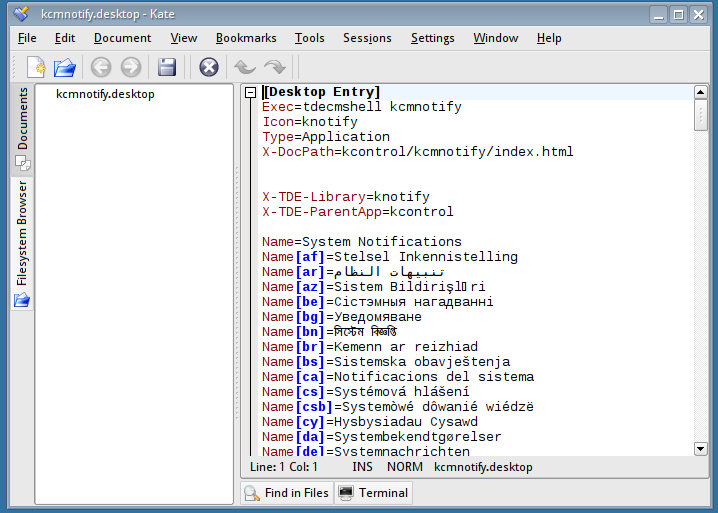Click the Filesystem Browser folder icon
Viewport: 718px width, 513px height.
click(22, 300)
